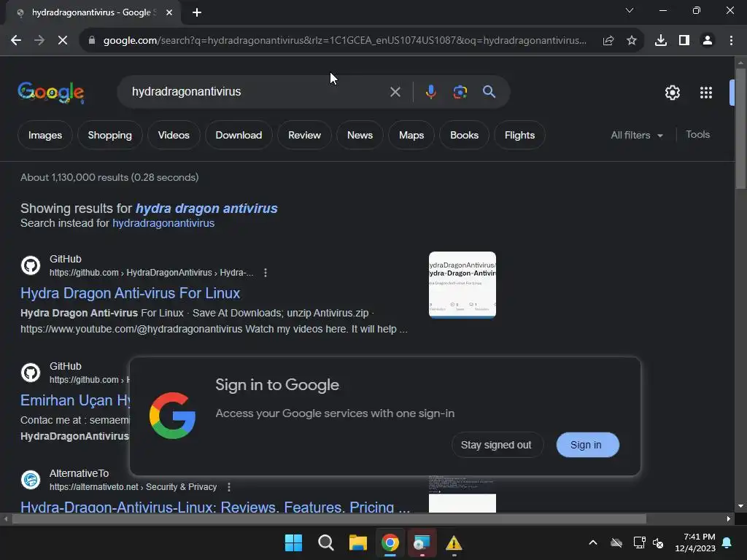Open options for AlternativeTo result
This screenshot has height=560, width=747.
click(229, 487)
